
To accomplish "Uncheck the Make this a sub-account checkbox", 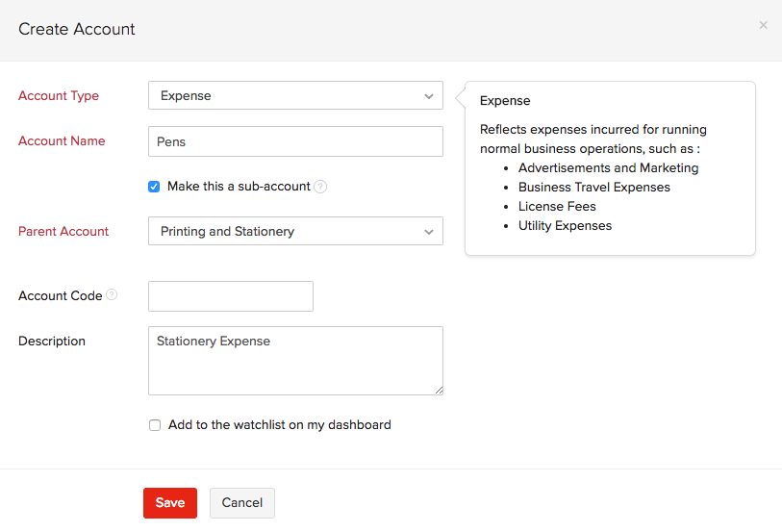I will 154,187.
